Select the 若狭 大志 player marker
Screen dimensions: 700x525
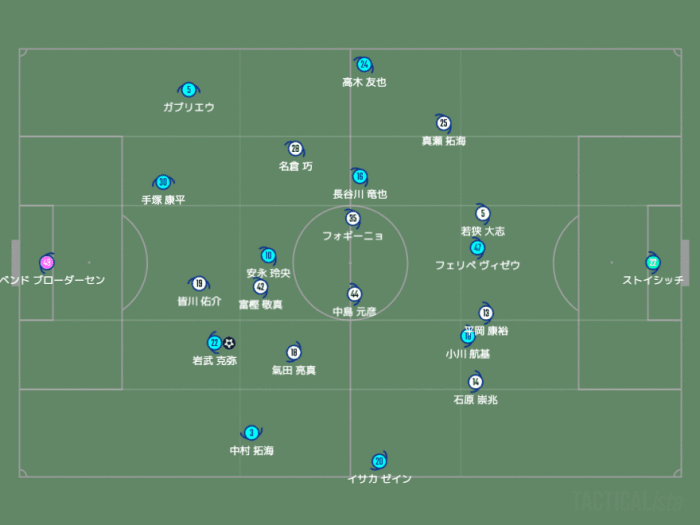point(482,213)
